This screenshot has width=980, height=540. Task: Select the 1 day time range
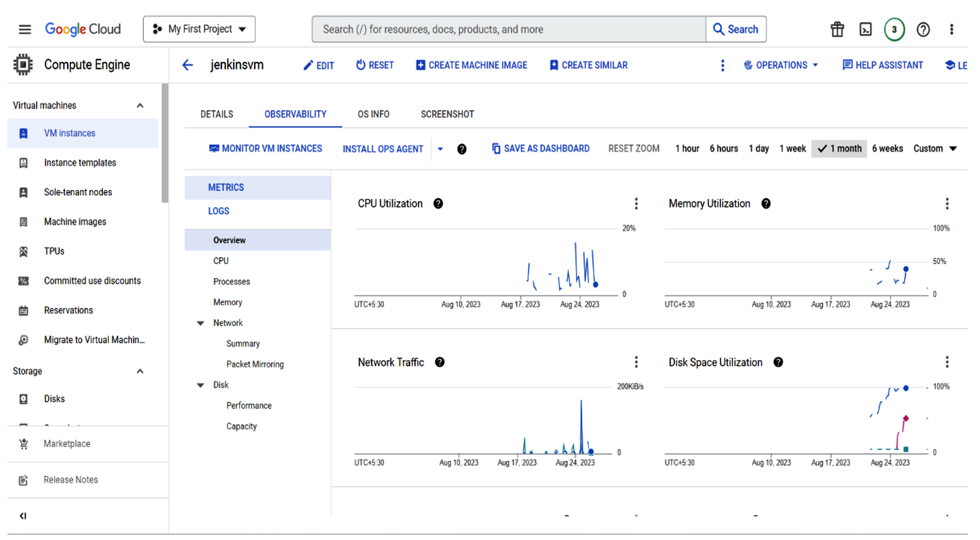coord(759,149)
